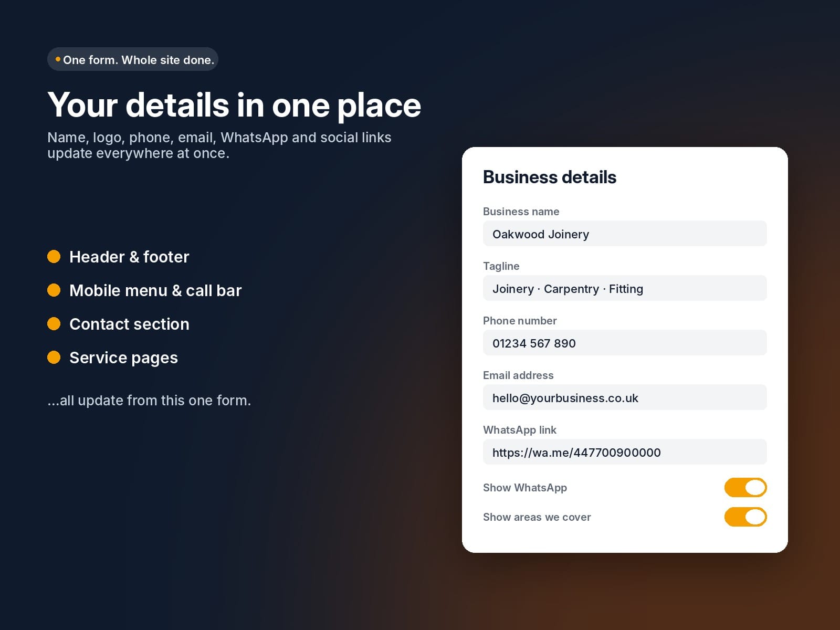
Task: Click the orange bullet beside Contact section
Action: click(x=54, y=323)
